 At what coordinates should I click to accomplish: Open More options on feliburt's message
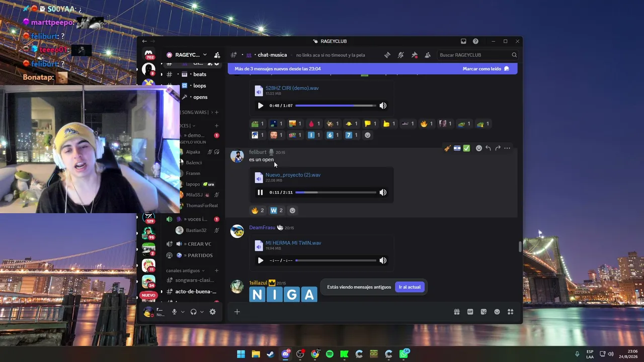coord(507,148)
